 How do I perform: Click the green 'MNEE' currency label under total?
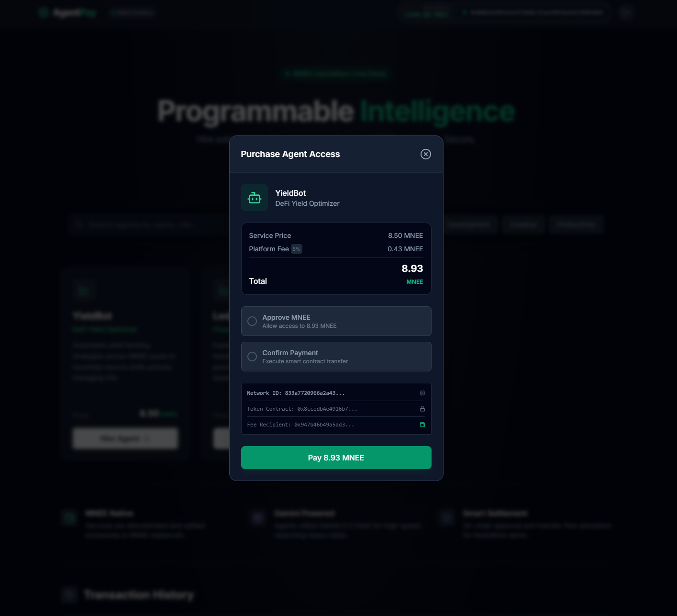click(x=415, y=282)
